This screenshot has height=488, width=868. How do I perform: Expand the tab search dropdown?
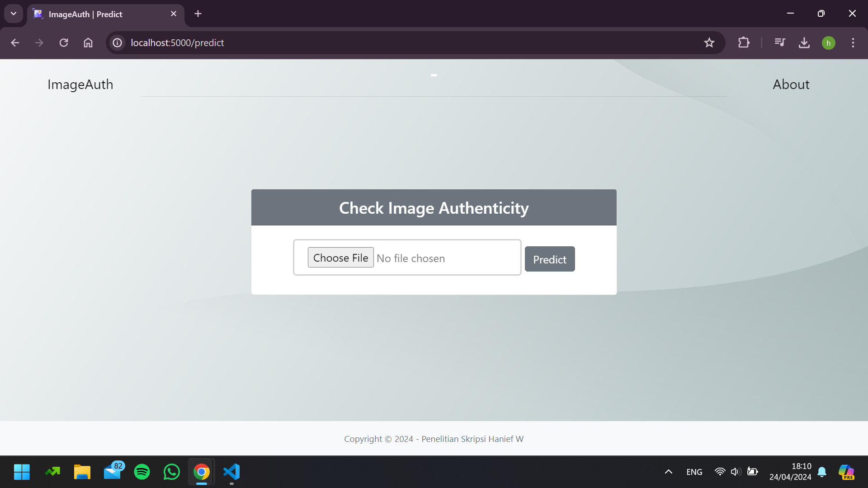pyautogui.click(x=14, y=14)
